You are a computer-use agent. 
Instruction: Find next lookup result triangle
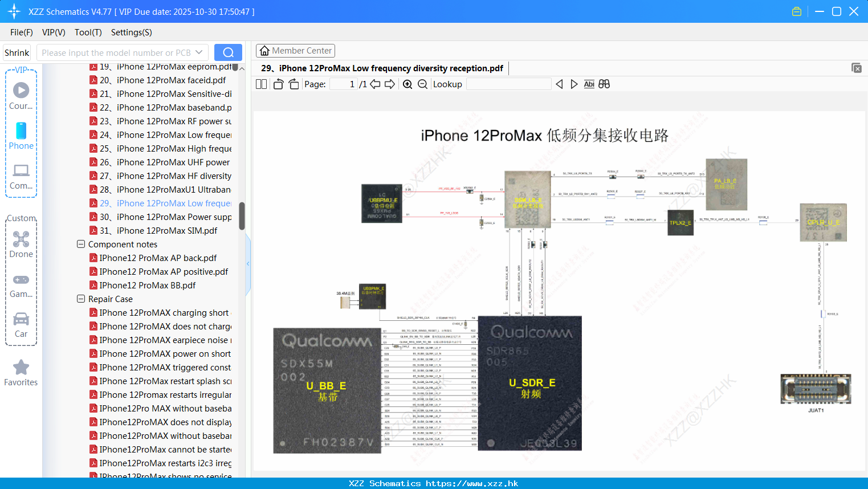coord(574,84)
